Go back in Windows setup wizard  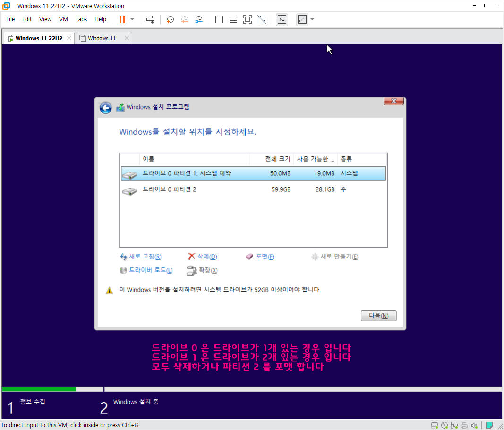pos(105,108)
